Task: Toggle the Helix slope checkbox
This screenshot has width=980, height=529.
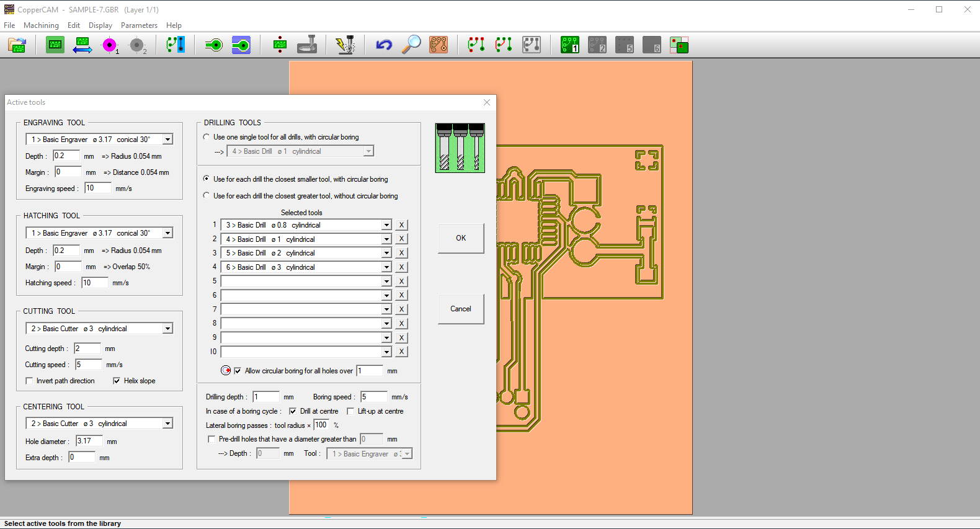Action: point(117,381)
